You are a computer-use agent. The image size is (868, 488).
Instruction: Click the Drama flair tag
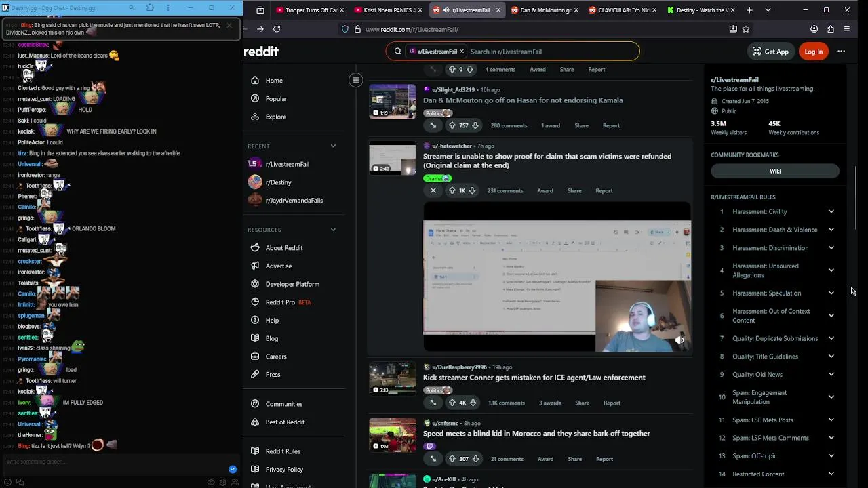coord(437,178)
